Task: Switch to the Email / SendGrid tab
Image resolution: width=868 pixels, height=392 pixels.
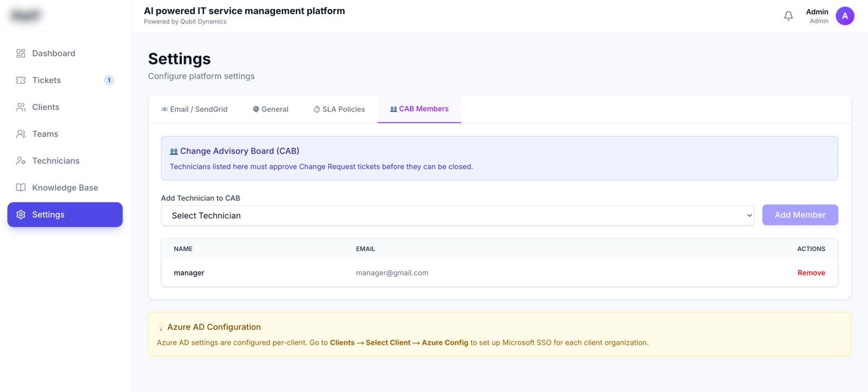Action: pyautogui.click(x=194, y=109)
